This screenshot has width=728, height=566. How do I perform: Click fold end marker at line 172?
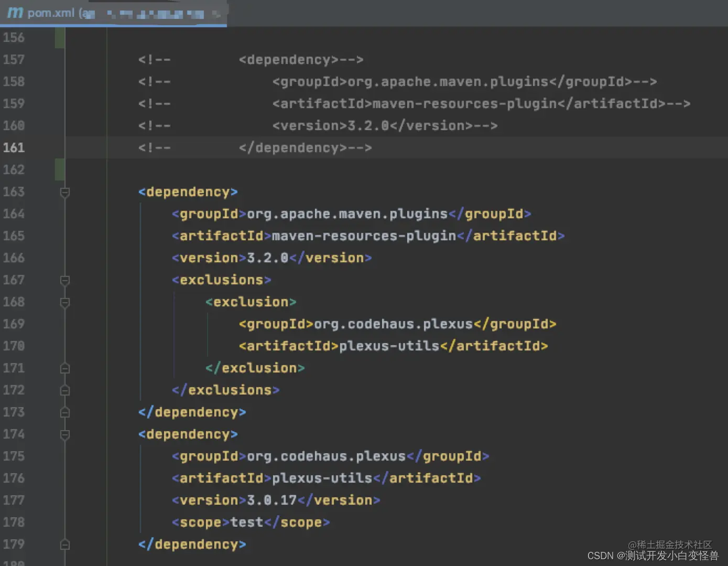[65, 390]
